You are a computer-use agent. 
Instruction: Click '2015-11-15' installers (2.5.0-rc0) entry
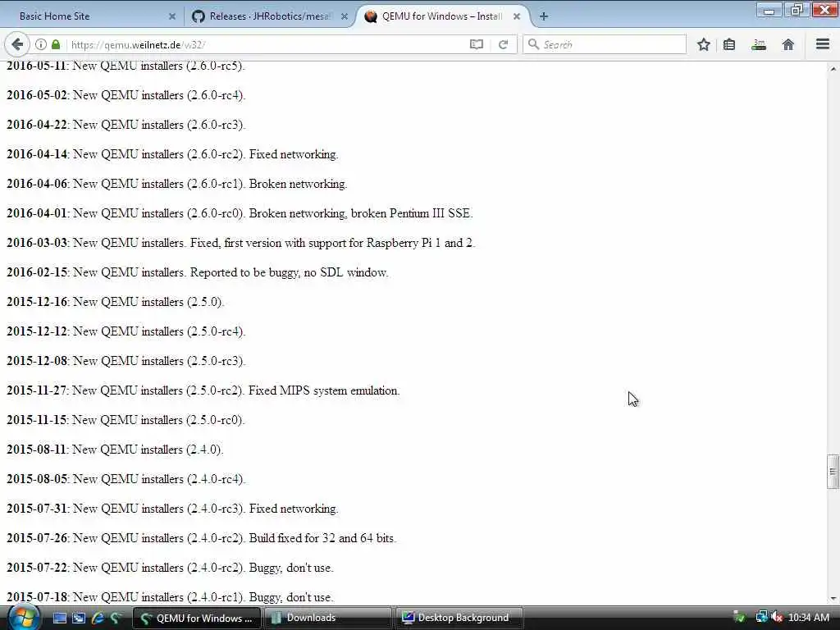[x=126, y=420]
